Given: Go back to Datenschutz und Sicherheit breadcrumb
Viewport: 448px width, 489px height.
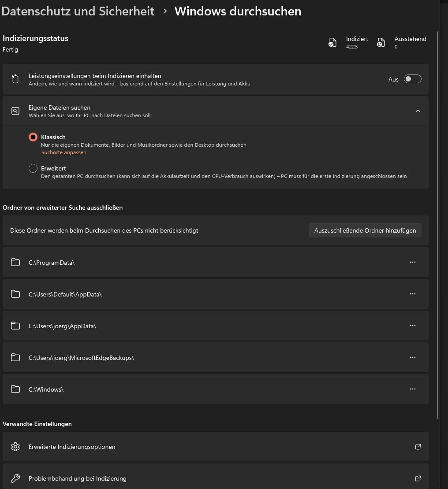Looking at the screenshot, I should (x=78, y=11).
